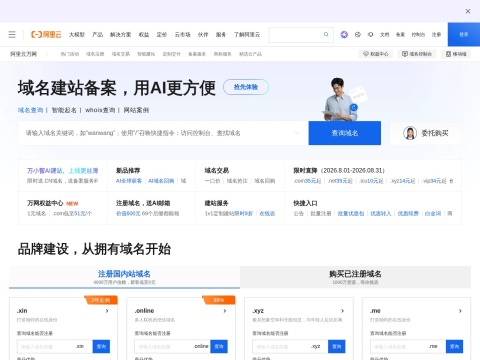Screen dimensions: 480x360
Task: Open 云市场 menu
Action: [x=182, y=34]
